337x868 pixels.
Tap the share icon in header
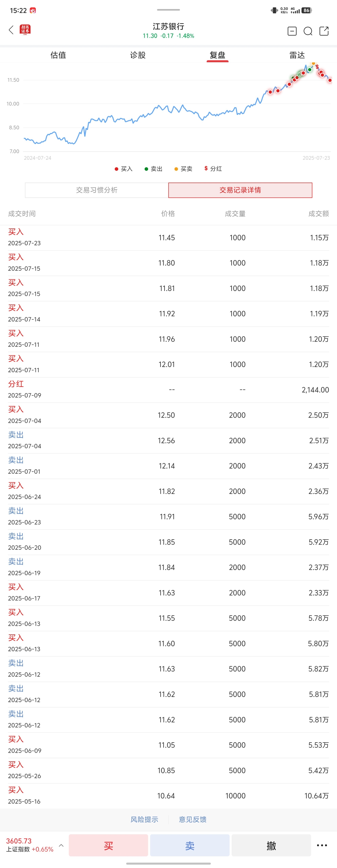click(x=324, y=31)
